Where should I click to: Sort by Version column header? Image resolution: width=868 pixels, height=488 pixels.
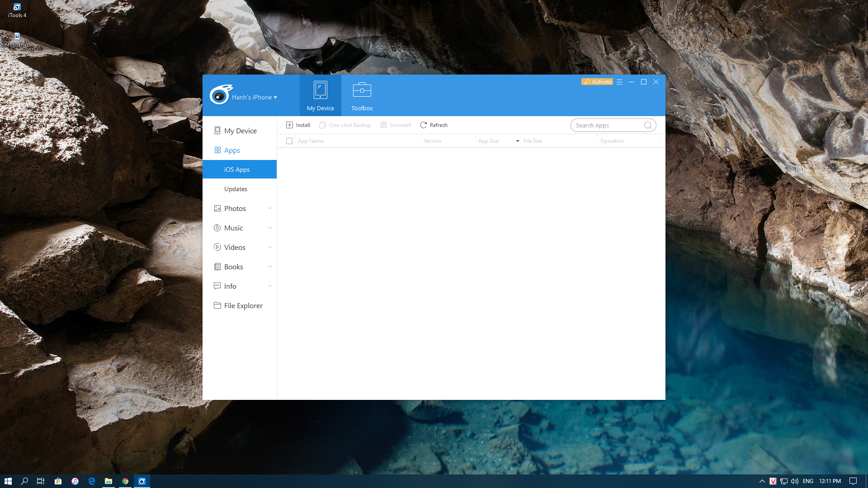[432, 141]
